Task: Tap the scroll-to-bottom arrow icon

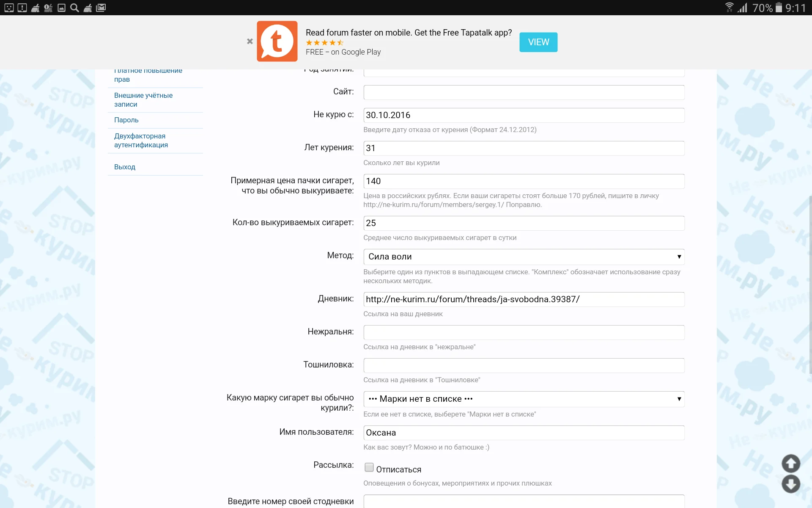Action: pos(790,484)
